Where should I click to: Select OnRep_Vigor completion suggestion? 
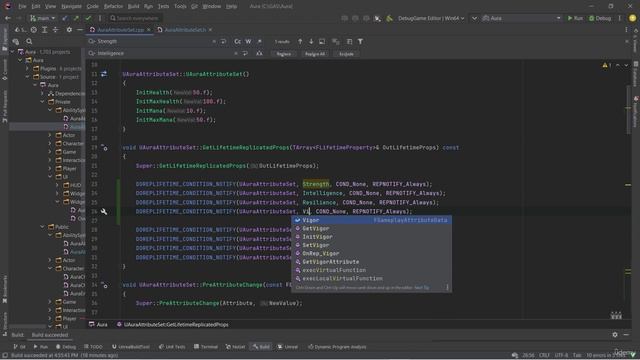click(371, 253)
